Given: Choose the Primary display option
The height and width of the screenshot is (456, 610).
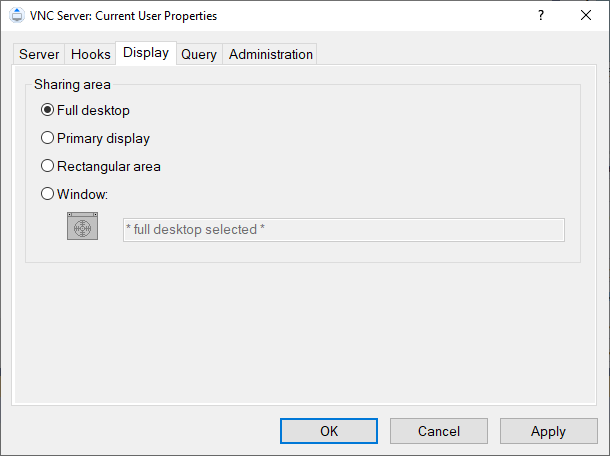Looking at the screenshot, I should pyautogui.click(x=47, y=138).
